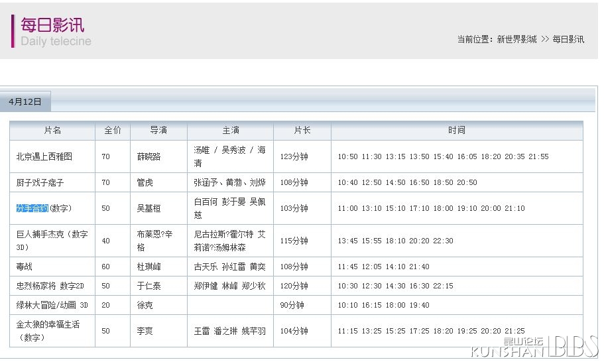The image size is (604, 364).
Task: Select the film title 巨人捕手杰克（数字3D）
Action: coord(52,241)
